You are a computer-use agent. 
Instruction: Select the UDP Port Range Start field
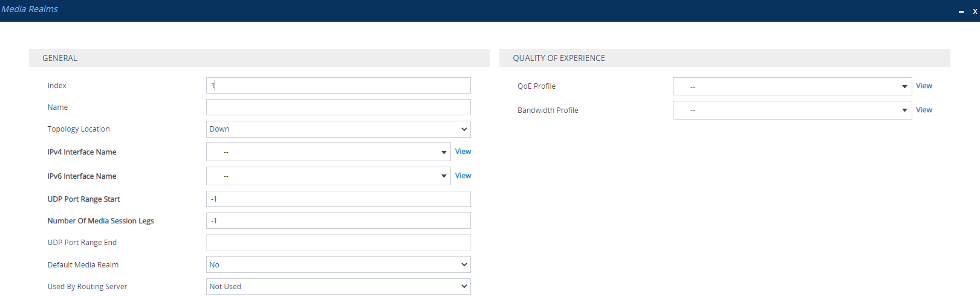point(339,199)
